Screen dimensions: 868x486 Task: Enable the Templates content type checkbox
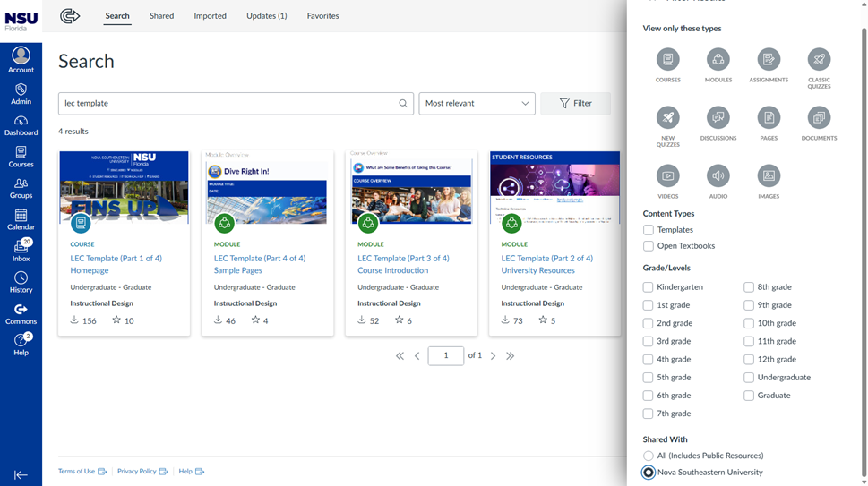click(649, 230)
